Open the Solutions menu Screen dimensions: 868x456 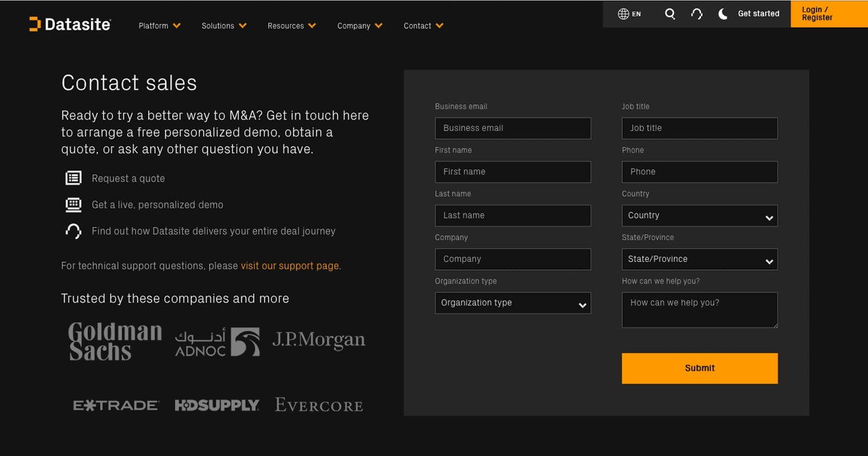(x=224, y=26)
